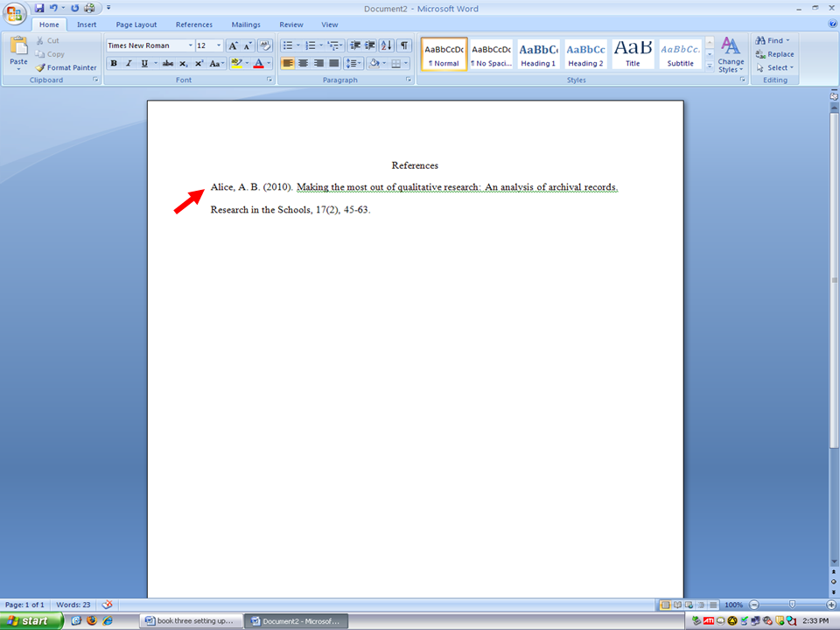Apply superscript formatting
Viewport: 840px width, 630px height.
pos(199,64)
